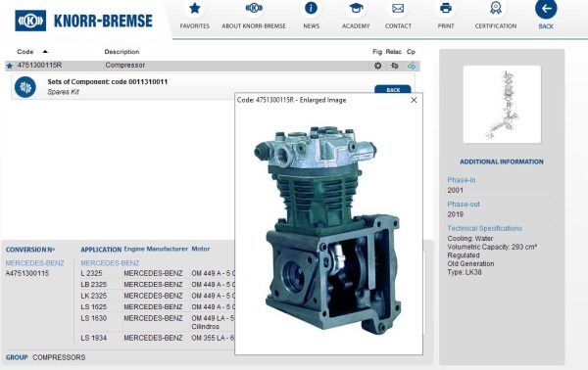Click conversion number A4751300115
This screenshot has width=588, height=370.
27,273
